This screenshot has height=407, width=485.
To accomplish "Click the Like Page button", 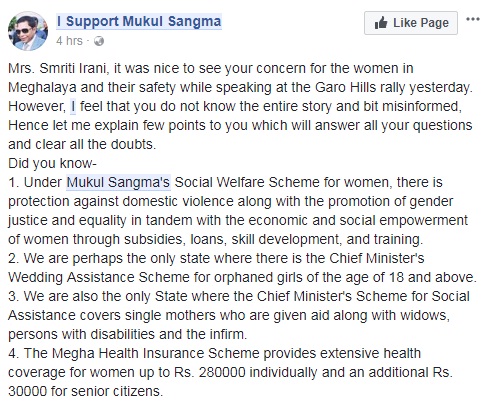I will tap(411, 23).
